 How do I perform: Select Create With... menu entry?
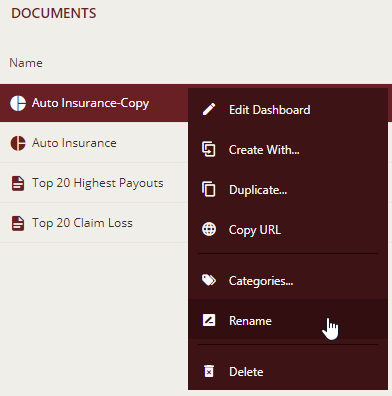pyautogui.click(x=288, y=149)
